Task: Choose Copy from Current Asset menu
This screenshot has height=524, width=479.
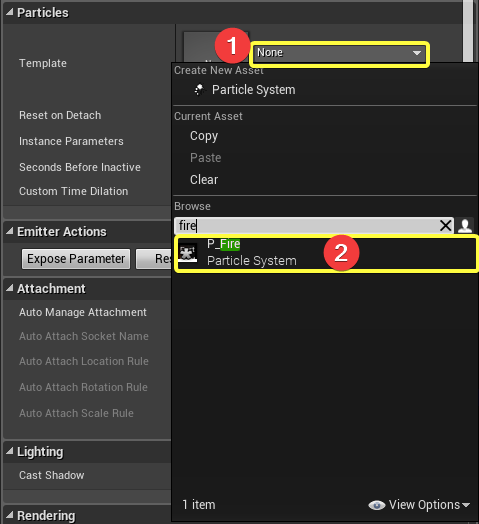Action: 204,136
